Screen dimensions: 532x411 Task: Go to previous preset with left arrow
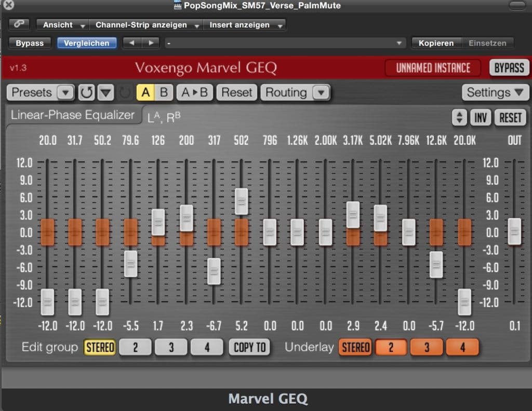132,43
